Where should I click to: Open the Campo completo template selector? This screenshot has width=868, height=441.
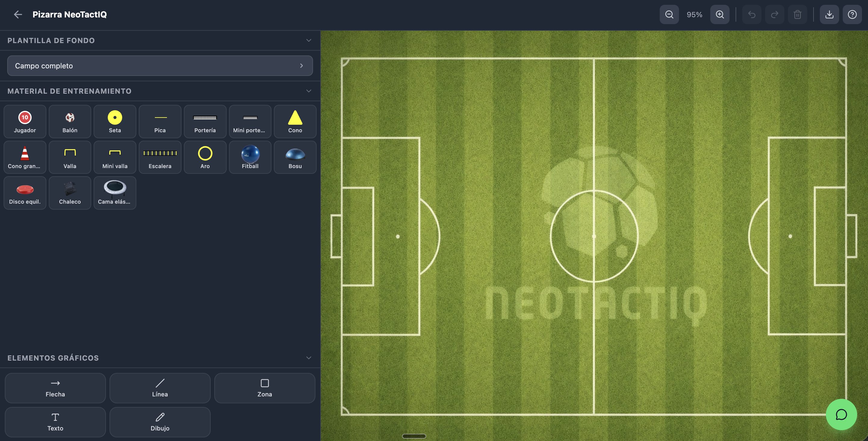tap(160, 66)
